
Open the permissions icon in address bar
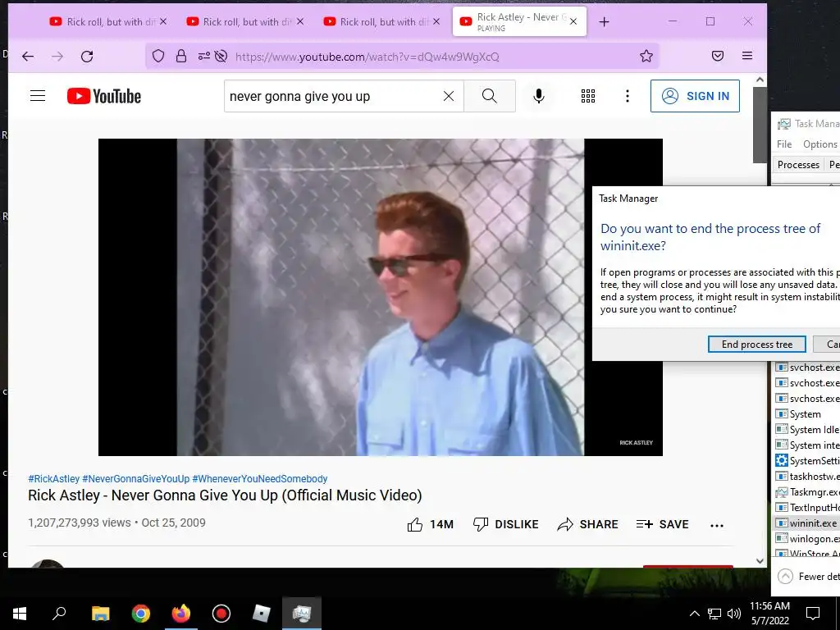click(x=204, y=56)
